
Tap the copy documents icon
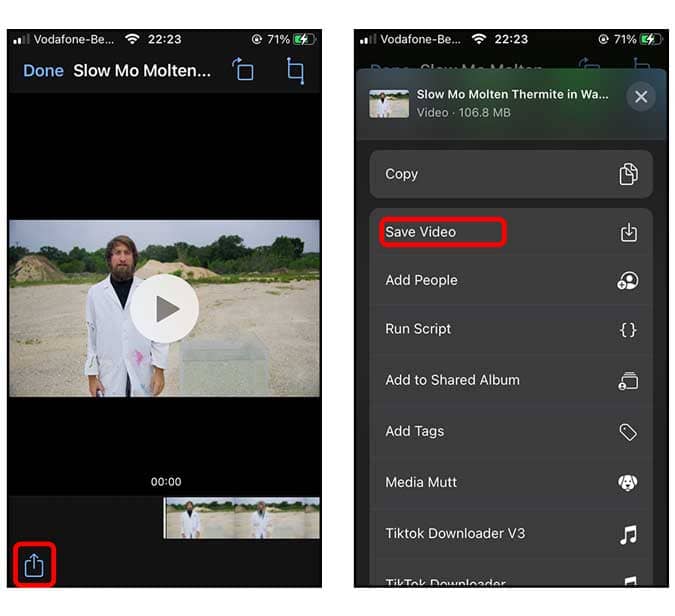click(x=629, y=174)
